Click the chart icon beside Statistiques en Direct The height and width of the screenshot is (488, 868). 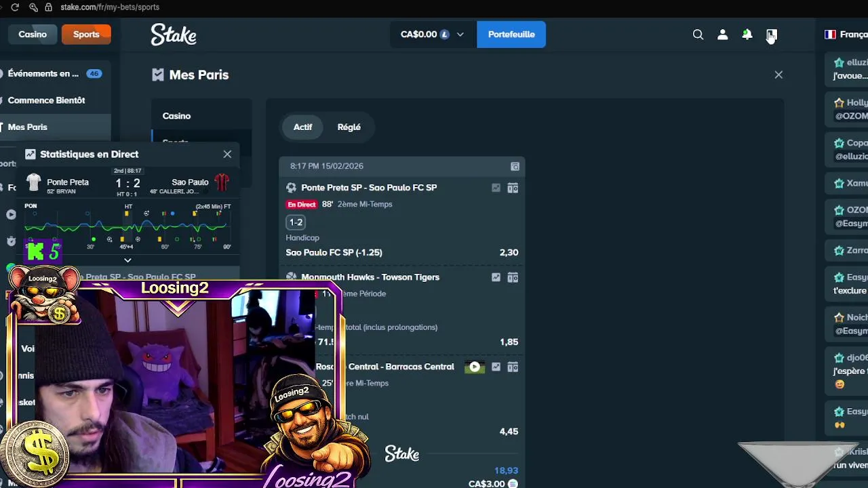31,155
